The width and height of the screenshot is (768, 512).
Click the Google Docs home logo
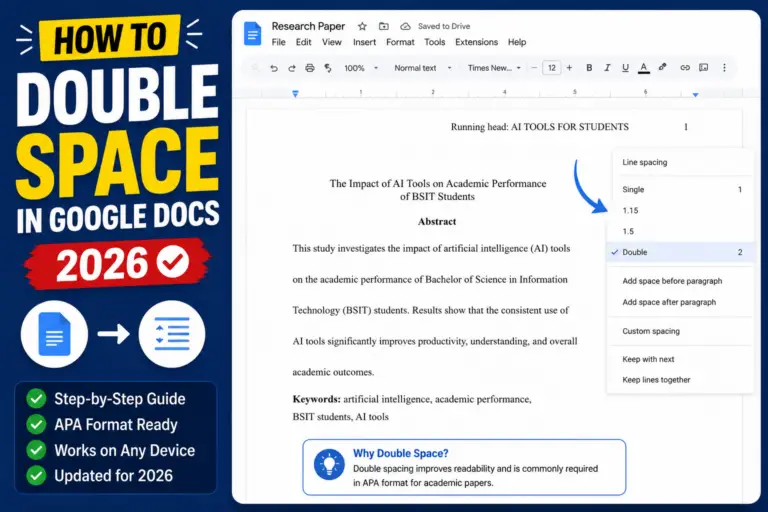252,34
